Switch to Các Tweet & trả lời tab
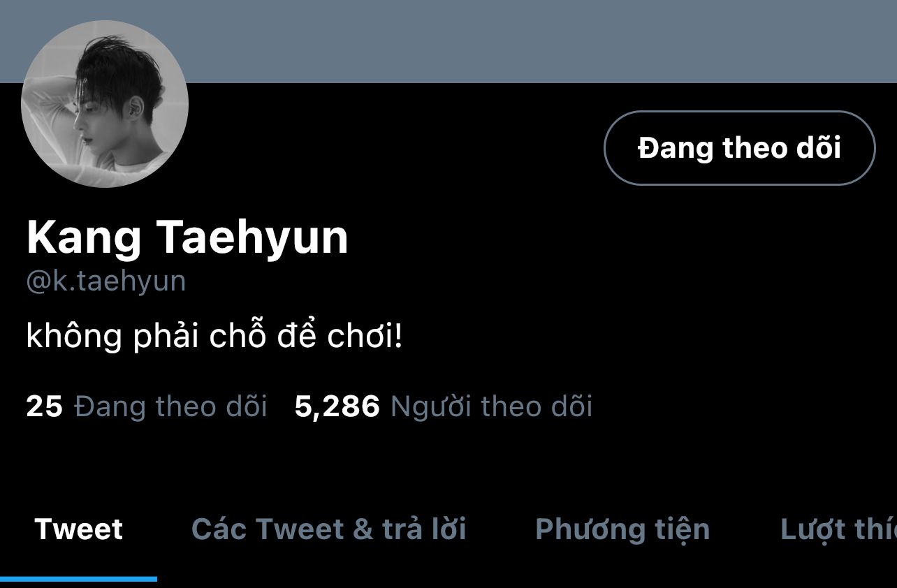The height and width of the screenshot is (588, 897). point(328,529)
